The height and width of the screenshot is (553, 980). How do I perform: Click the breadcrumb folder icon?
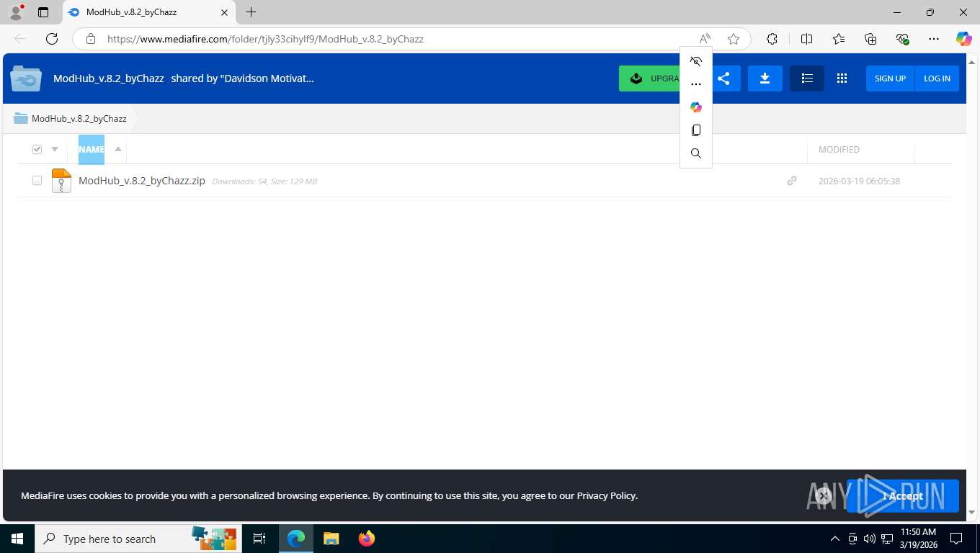pos(21,118)
